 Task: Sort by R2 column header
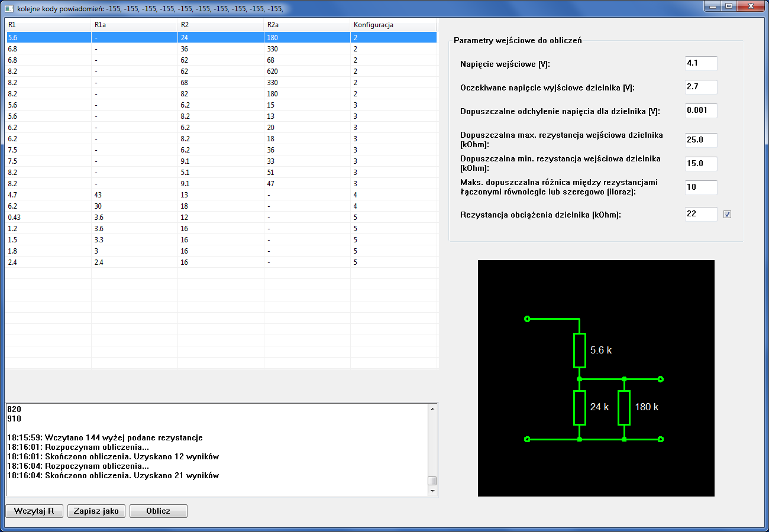pyautogui.click(x=221, y=25)
